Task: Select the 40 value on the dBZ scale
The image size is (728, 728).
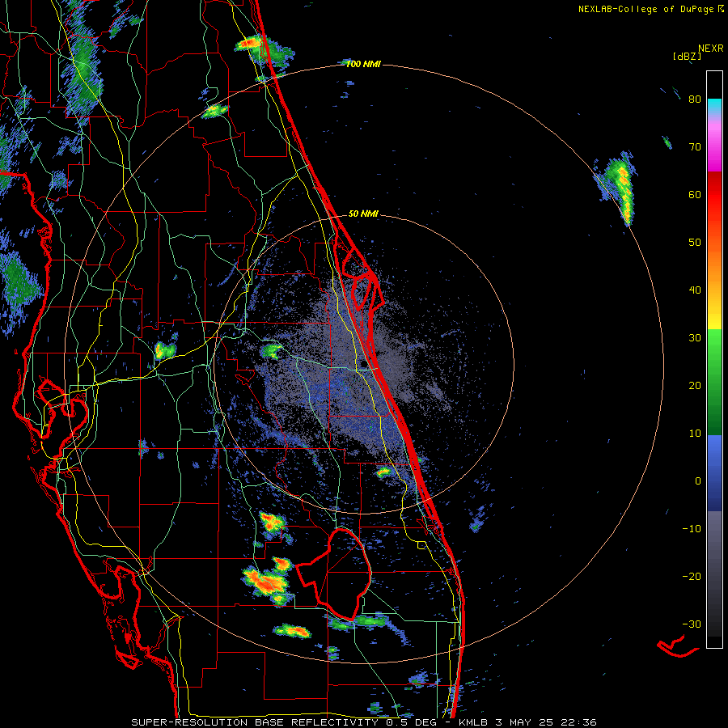Action: (x=695, y=290)
